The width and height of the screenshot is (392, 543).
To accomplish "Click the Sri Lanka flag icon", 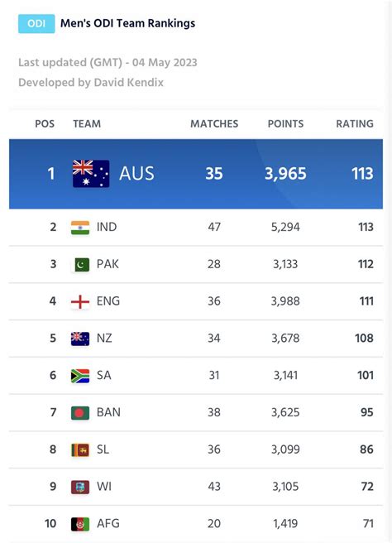I will click(80, 450).
